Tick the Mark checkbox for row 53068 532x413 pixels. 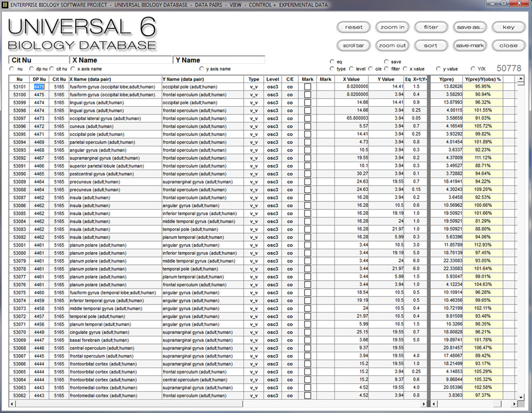[x=307, y=348]
